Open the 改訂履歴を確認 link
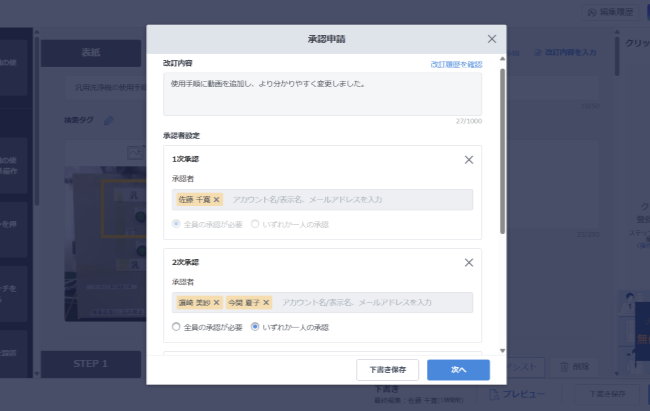Image resolution: width=650 pixels, height=411 pixels. 456,64
